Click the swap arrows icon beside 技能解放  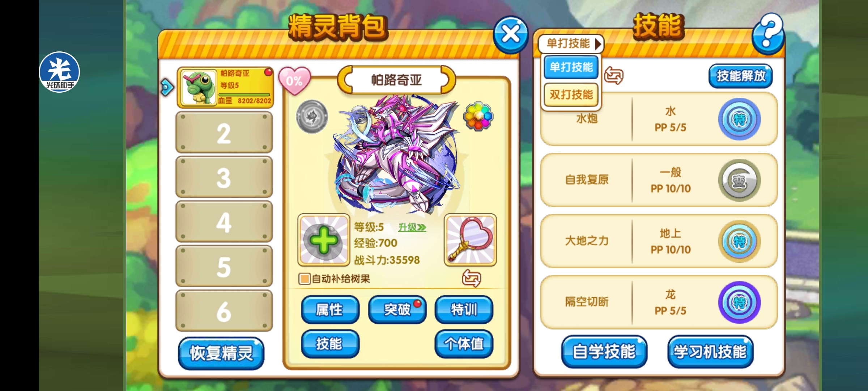pos(614,75)
